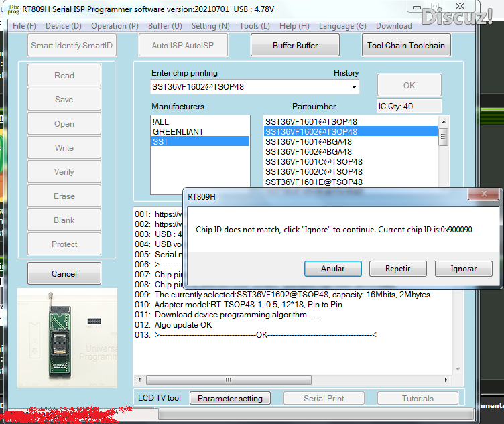Viewport: 504px width, 424px height.
Task: Click the Tool Chain Toolchain button
Action: [x=406, y=46]
